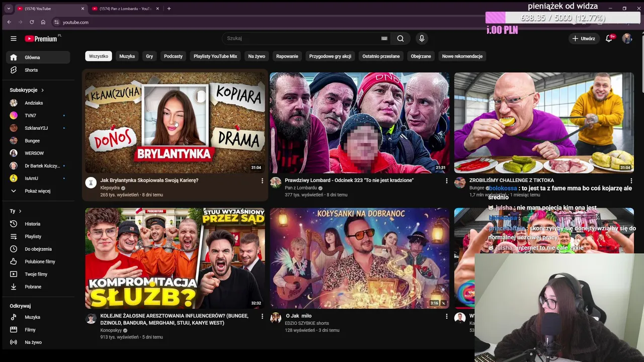Open WERSOW channel subscription
This screenshot has height=362, width=644.
point(38,153)
